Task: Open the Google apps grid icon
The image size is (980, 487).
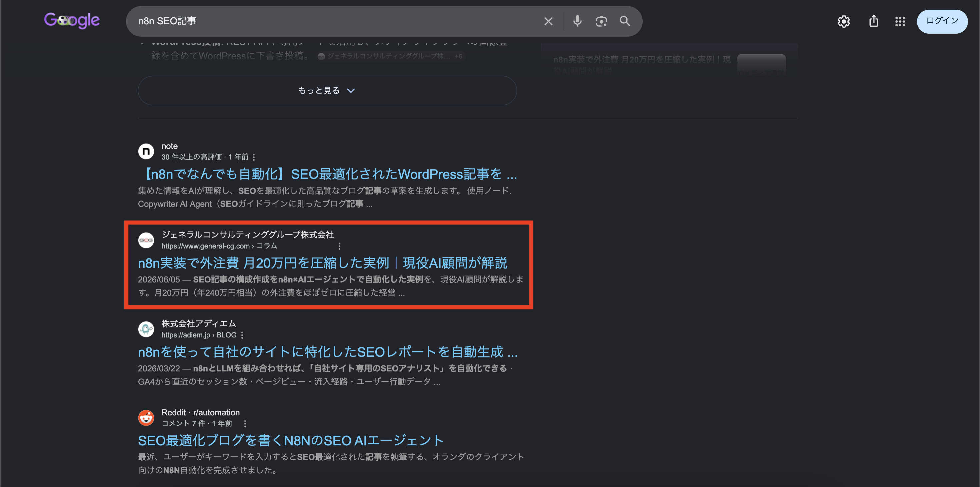Action: [900, 21]
